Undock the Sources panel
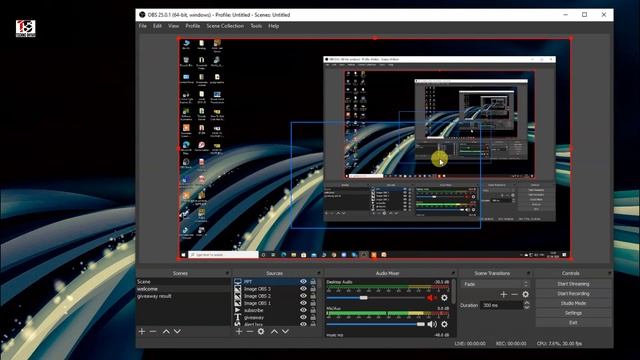 point(319,273)
